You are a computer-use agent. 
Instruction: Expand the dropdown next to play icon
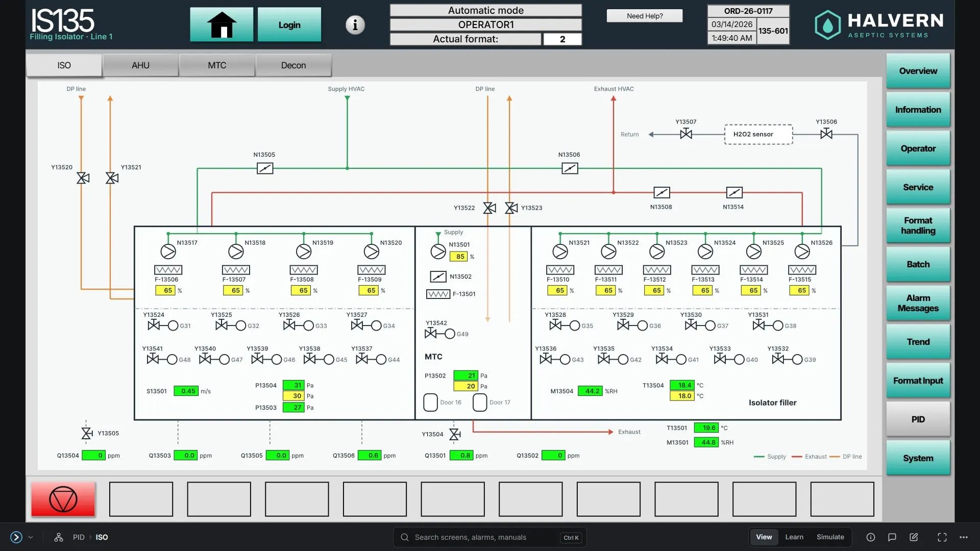pyautogui.click(x=31, y=537)
